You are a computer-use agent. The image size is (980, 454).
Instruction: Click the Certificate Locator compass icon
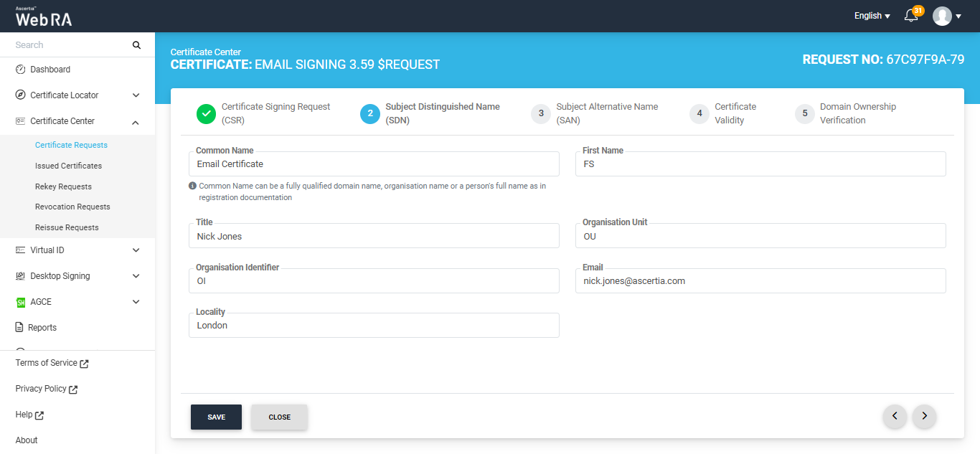tap(20, 95)
